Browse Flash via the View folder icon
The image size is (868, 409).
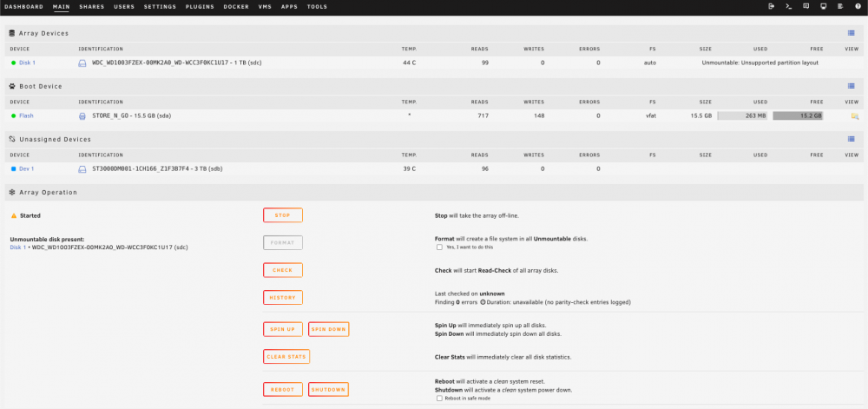(x=855, y=116)
